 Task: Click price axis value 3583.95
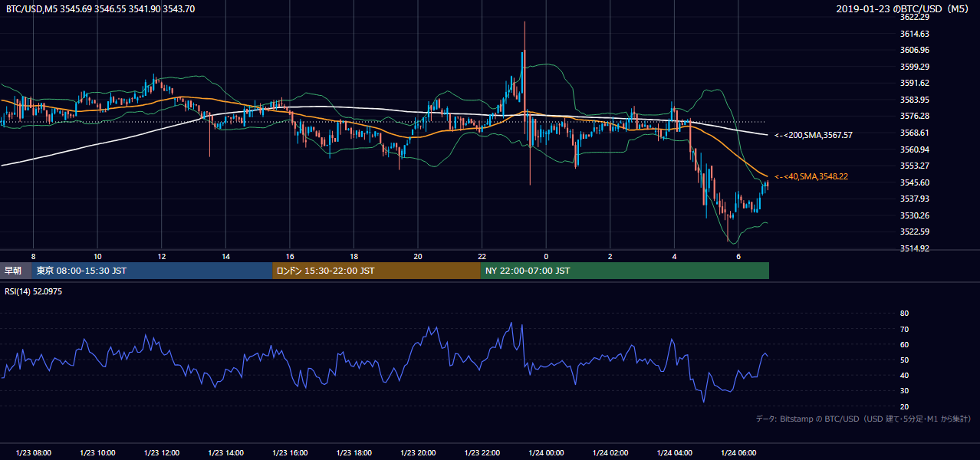click(x=916, y=100)
